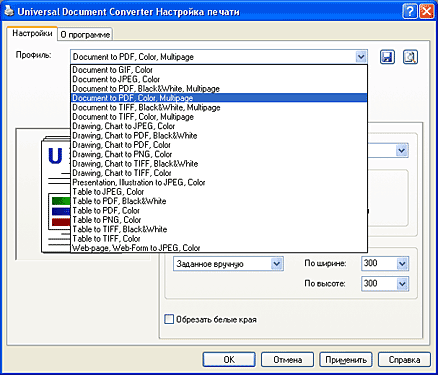Switch to the О программе tab
438x375 pixels.
pos(85,35)
